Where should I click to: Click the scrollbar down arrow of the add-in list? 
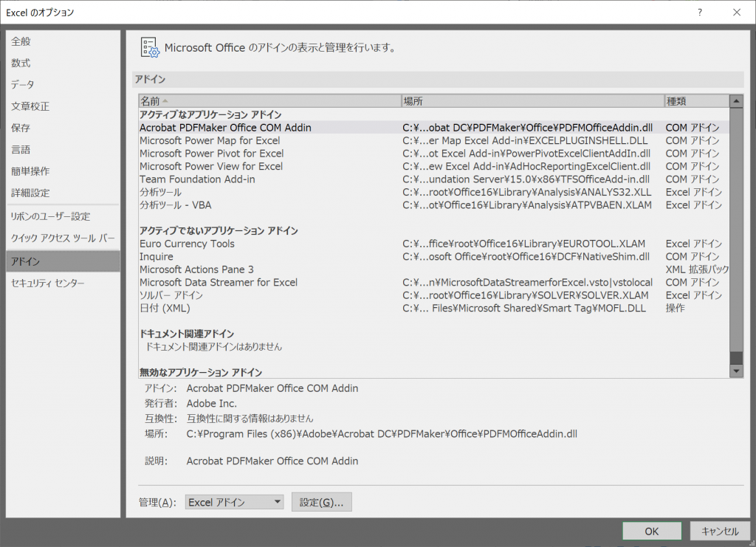pos(736,371)
